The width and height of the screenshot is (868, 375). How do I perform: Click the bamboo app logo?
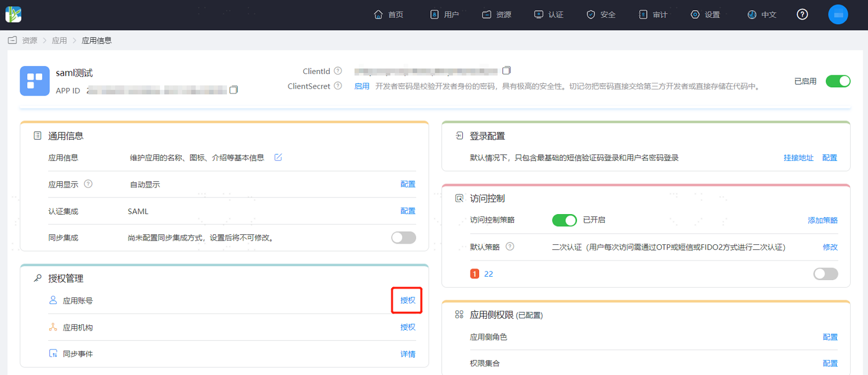(13, 14)
